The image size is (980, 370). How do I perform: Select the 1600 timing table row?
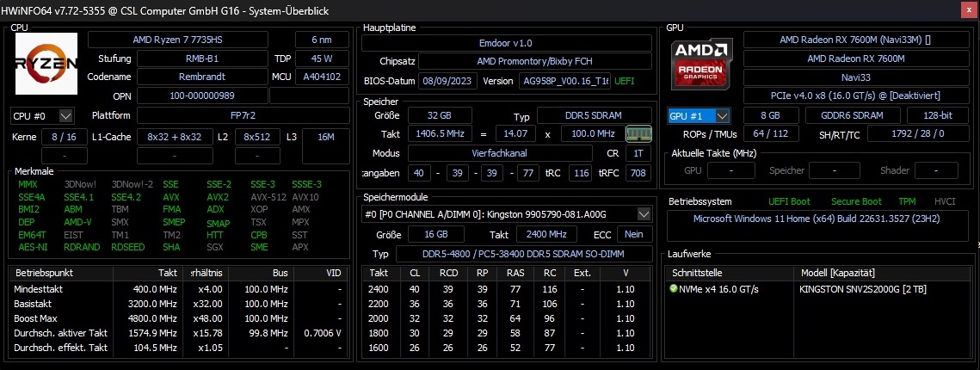(x=507, y=348)
